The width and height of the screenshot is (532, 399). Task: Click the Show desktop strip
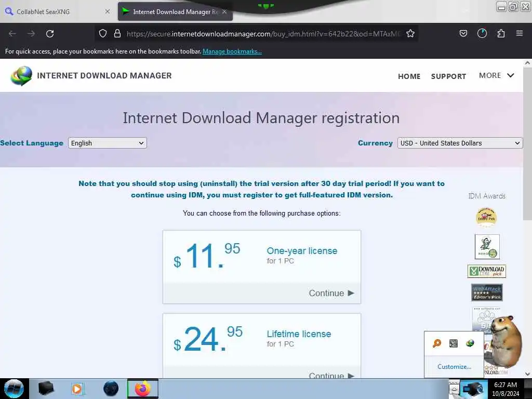click(528, 389)
